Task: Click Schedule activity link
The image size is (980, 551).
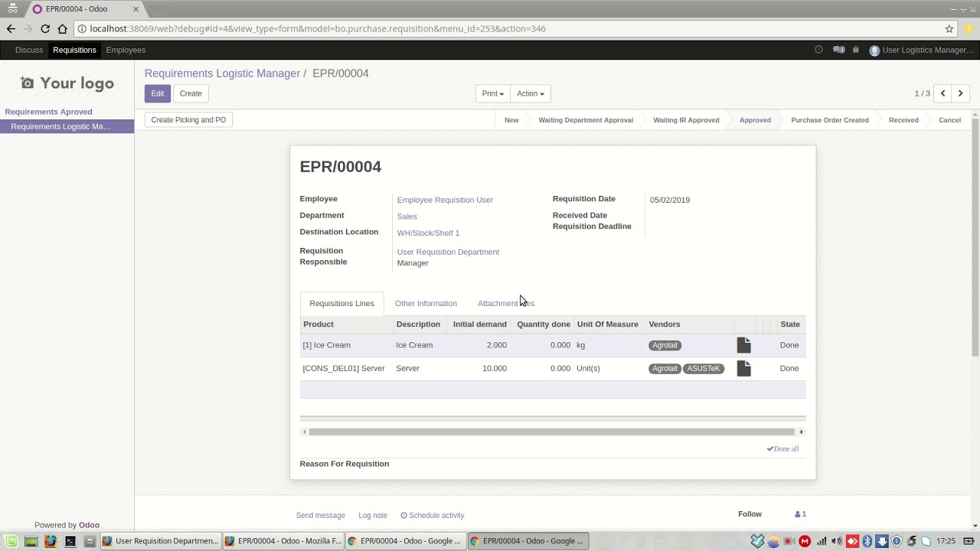Action: click(x=433, y=515)
